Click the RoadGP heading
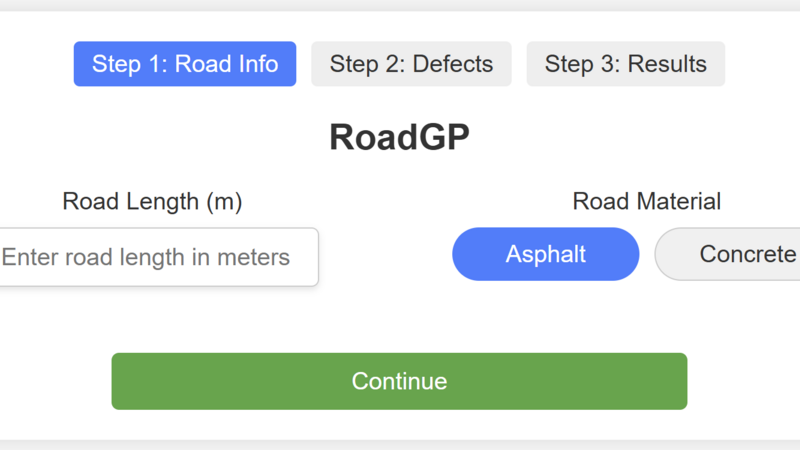The image size is (800, 450). click(x=399, y=138)
